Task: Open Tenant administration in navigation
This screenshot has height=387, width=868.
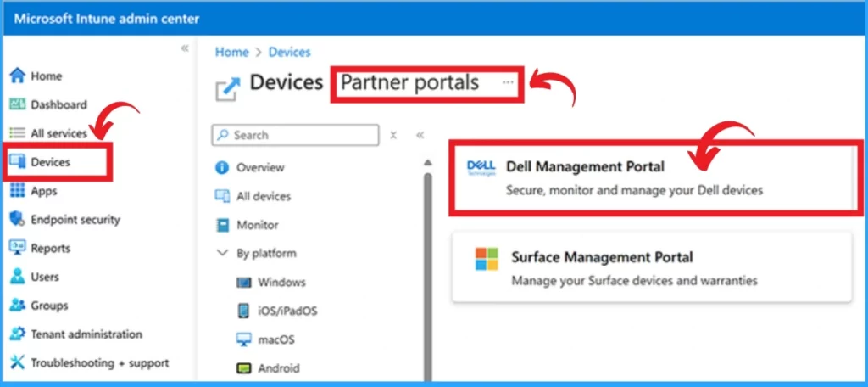Action: coord(86,334)
